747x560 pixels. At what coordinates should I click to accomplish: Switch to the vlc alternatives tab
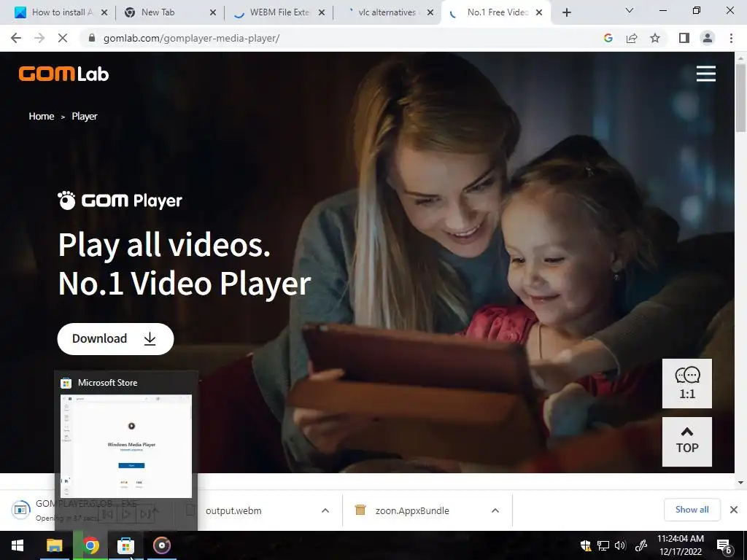[x=387, y=12]
